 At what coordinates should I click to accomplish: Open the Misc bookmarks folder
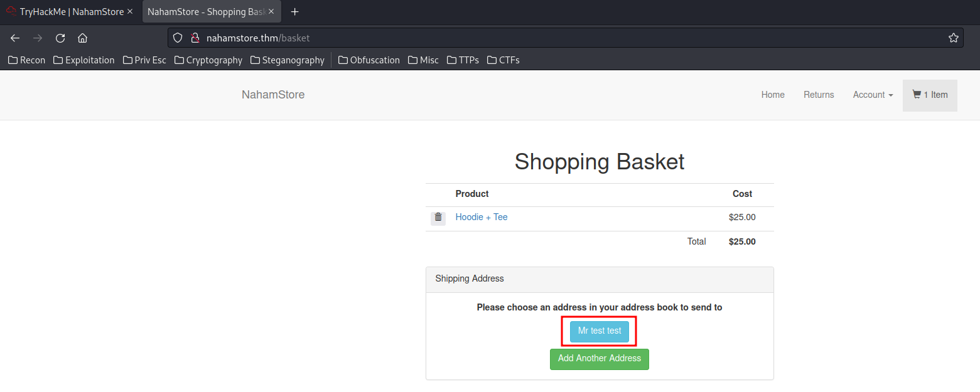pos(424,60)
